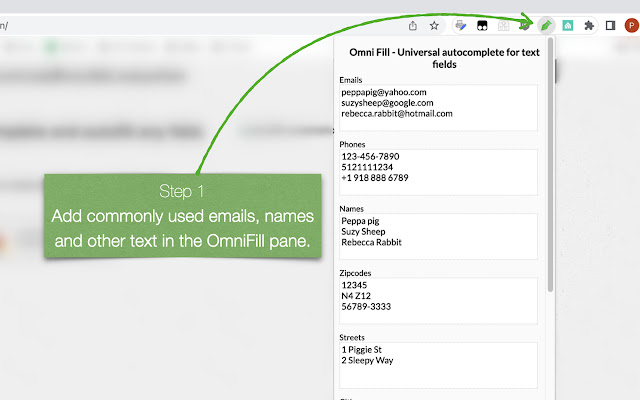Click the email peppapig@yahoo.com
This screenshot has height=400, width=640.
coord(384,92)
